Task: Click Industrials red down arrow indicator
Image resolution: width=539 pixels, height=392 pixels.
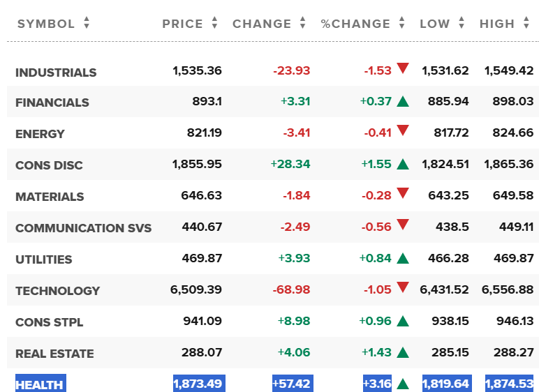Action: coord(403,68)
